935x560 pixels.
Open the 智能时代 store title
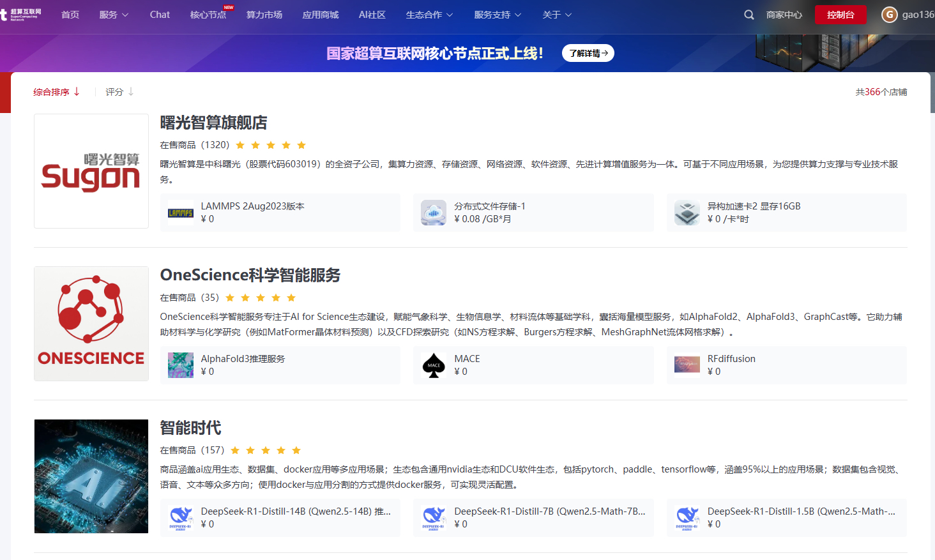(190, 428)
